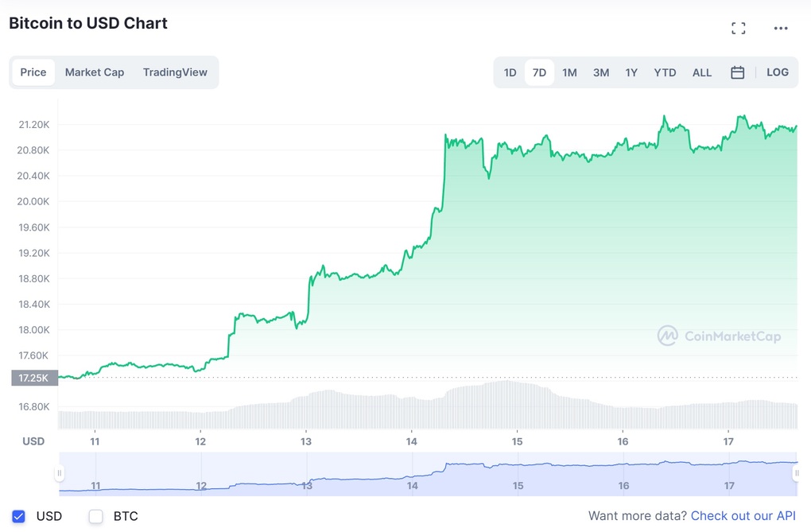Click the date 12 on the x-axis
This screenshot has width=811, height=532.
click(x=200, y=441)
